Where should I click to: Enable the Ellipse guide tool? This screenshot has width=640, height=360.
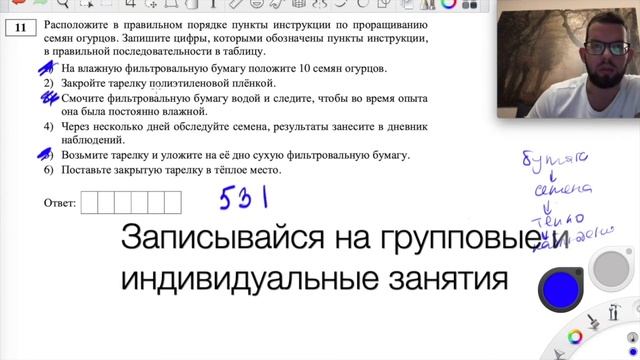257,4
